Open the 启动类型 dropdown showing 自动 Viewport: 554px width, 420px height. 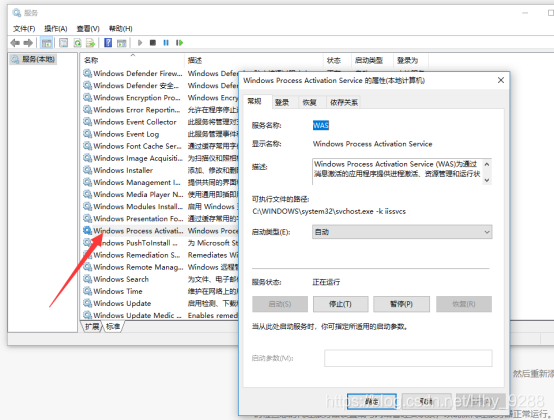pos(402,232)
